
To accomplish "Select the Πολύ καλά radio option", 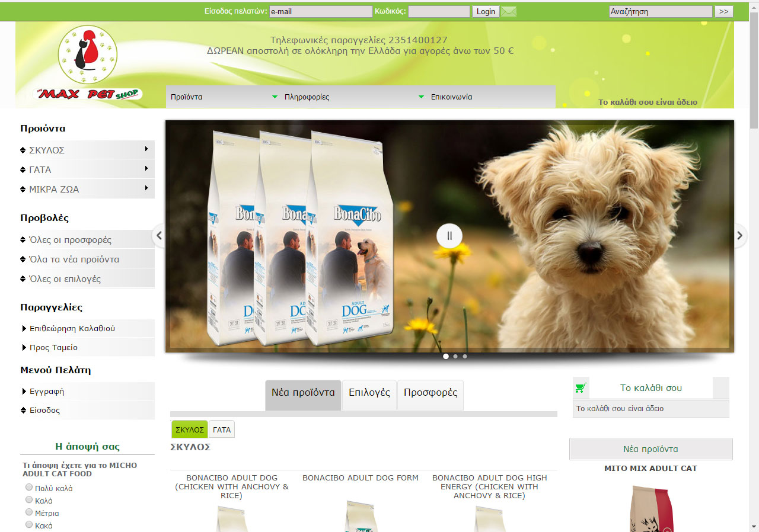I will click(29, 487).
